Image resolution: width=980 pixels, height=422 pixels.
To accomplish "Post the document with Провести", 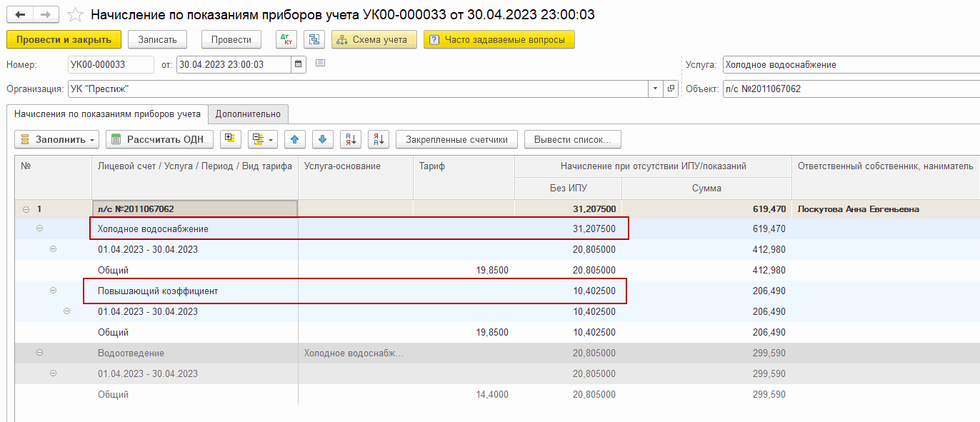I will click(x=231, y=40).
